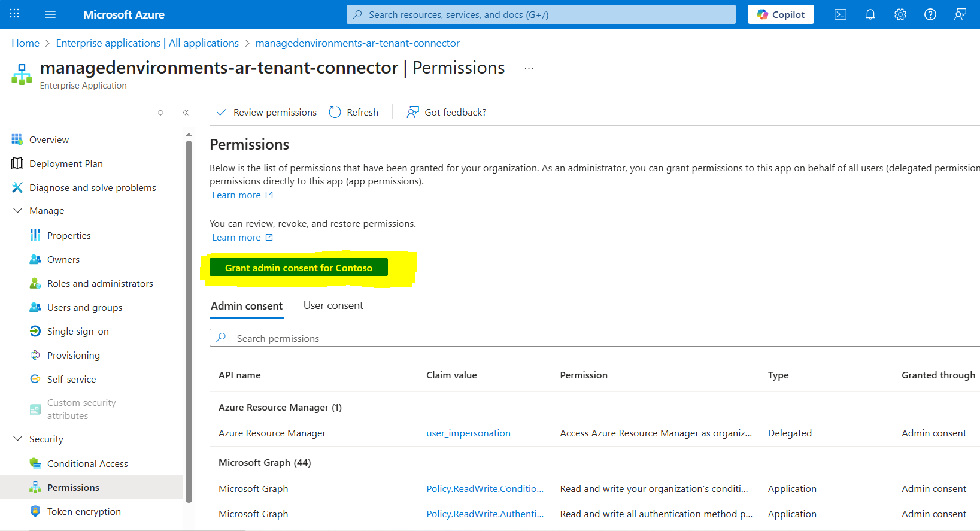Open Properties under Manage

[x=69, y=235]
